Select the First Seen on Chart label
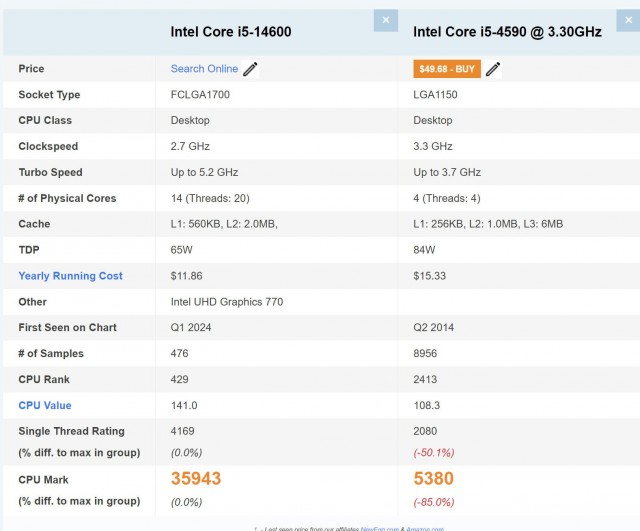This screenshot has width=640, height=531. tap(67, 328)
